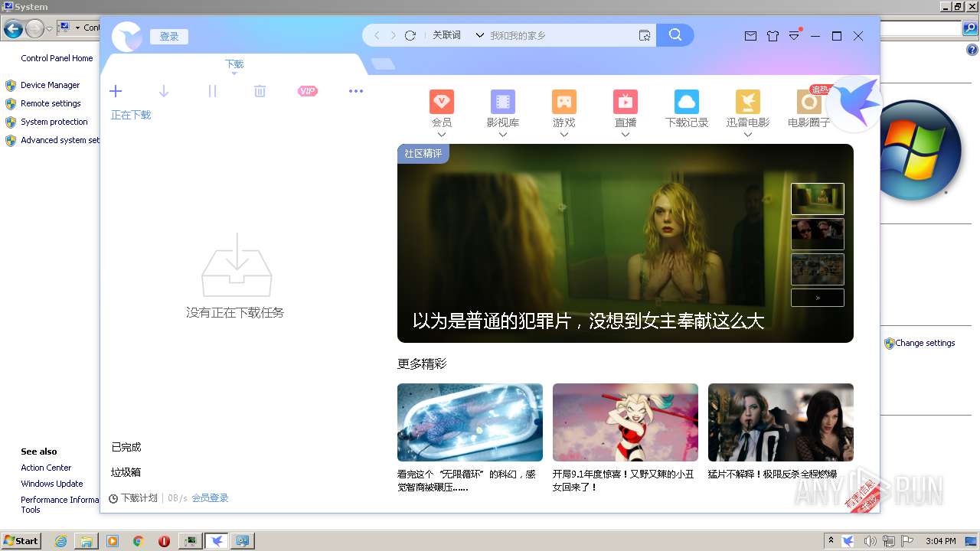Click Change settings in System window
Image resolution: width=980 pixels, height=551 pixels.
click(925, 344)
